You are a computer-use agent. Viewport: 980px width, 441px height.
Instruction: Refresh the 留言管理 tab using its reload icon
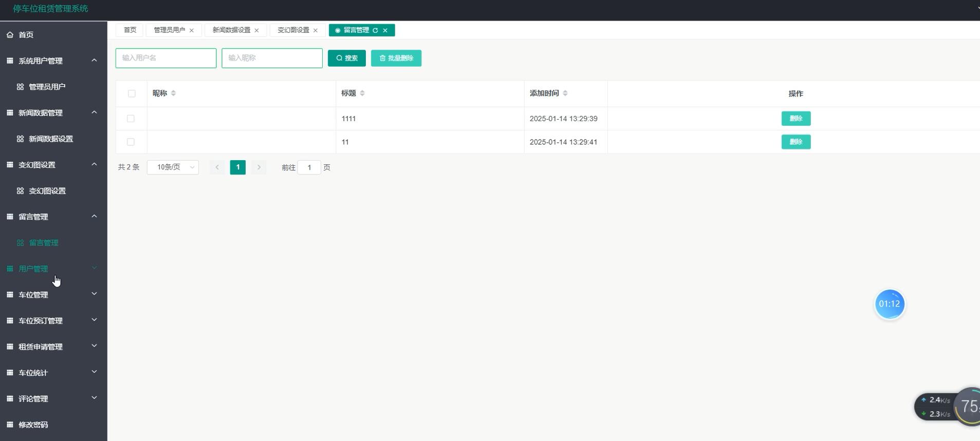pyautogui.click(x=375, y=30)
